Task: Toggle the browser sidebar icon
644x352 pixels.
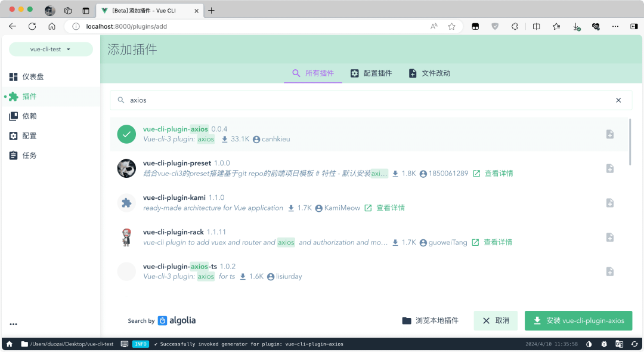Action: pyautogui.click(x=634, y=26)
